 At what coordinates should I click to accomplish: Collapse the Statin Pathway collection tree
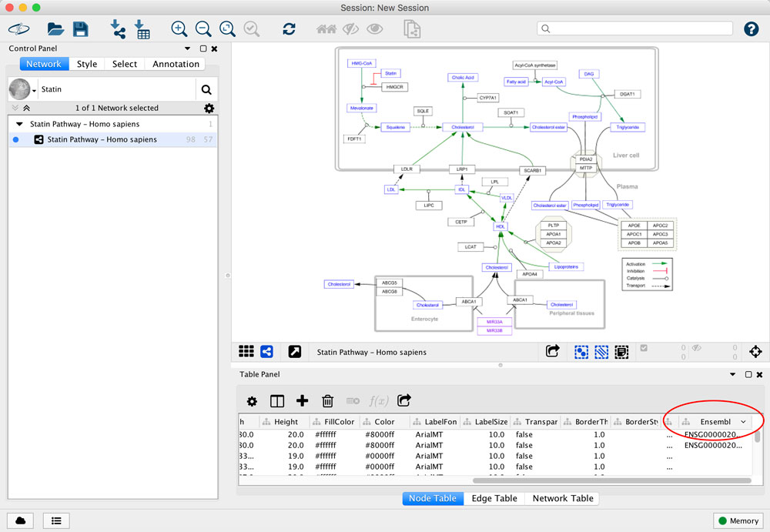tap(19, 124)
